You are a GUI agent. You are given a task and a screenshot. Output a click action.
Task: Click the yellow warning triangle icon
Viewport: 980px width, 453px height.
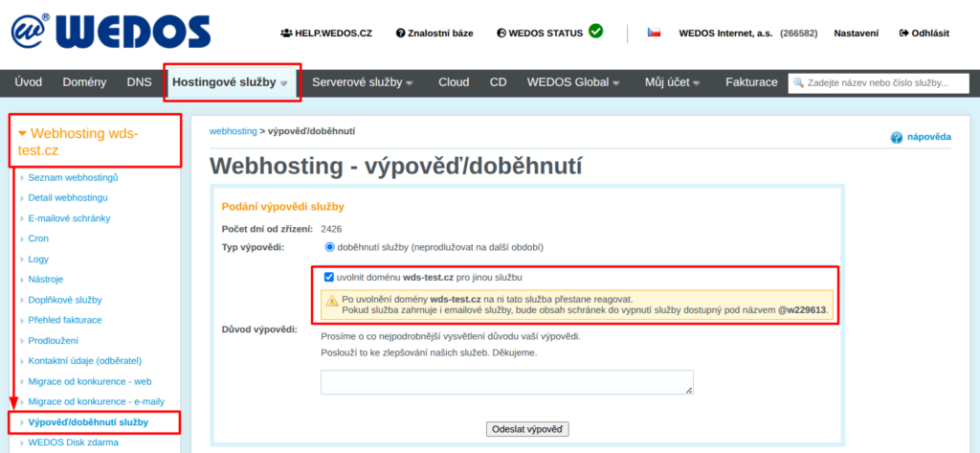tap(332, 301)
